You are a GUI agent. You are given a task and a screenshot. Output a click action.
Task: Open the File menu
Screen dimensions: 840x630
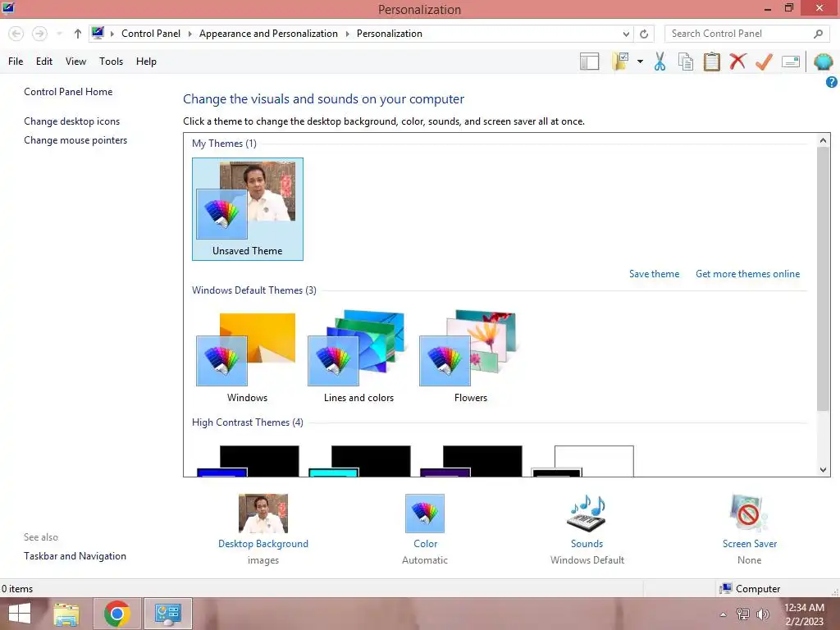click(x=16, y=62)
